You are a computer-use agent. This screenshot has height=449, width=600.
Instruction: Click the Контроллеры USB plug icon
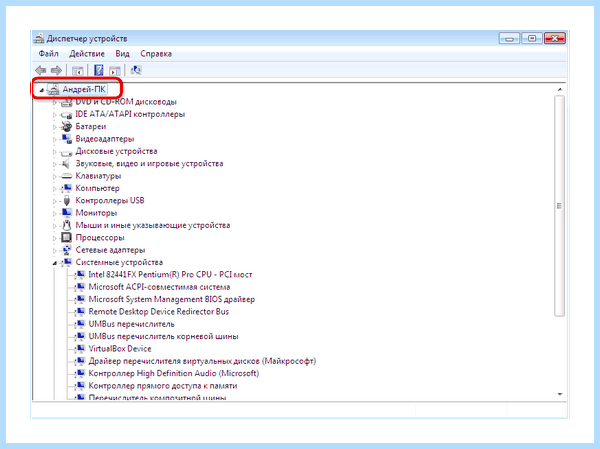click(x=67, y=201)
